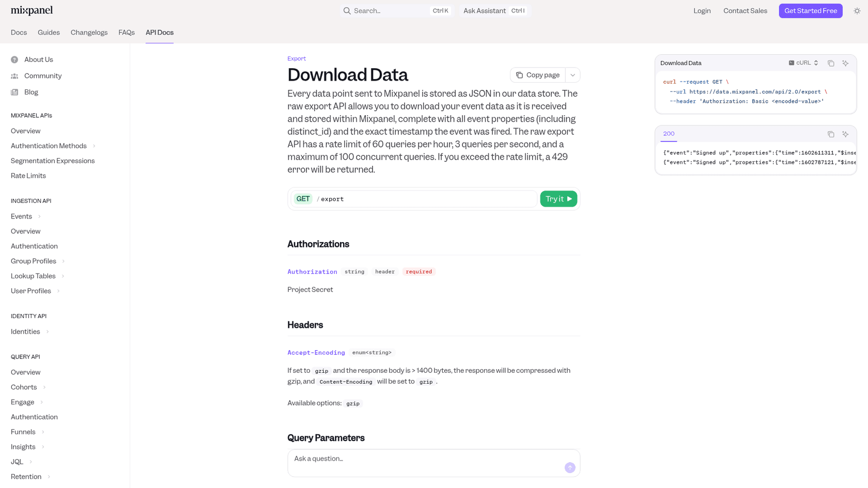The image size is (868, 488).
Task: Click the Blog newspaper icon
Action: 14,92
